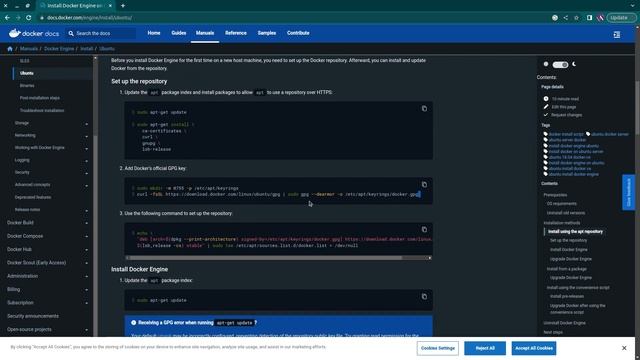Open the Deprecated features sidebar item
This screenshot has height=360, width=640.
(33, 197)
